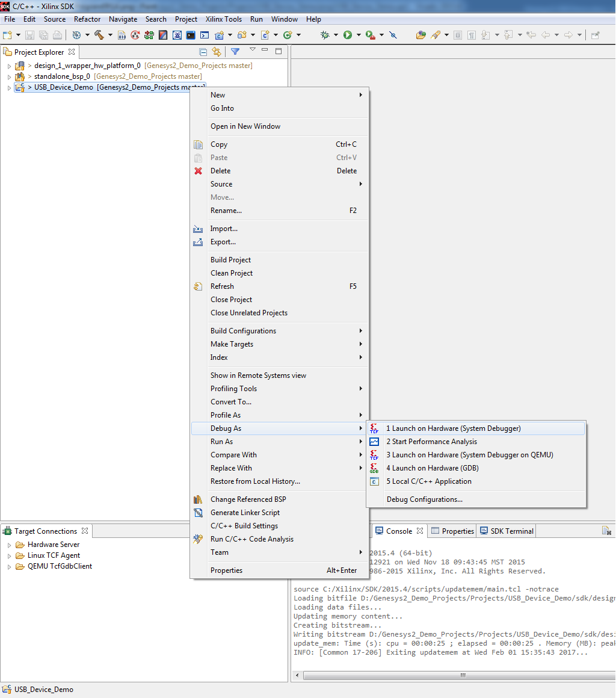Viewport: 616px width, 698px height.
Task: Open the dropdown arrow beside the green Run button
Action: point(359,35)
